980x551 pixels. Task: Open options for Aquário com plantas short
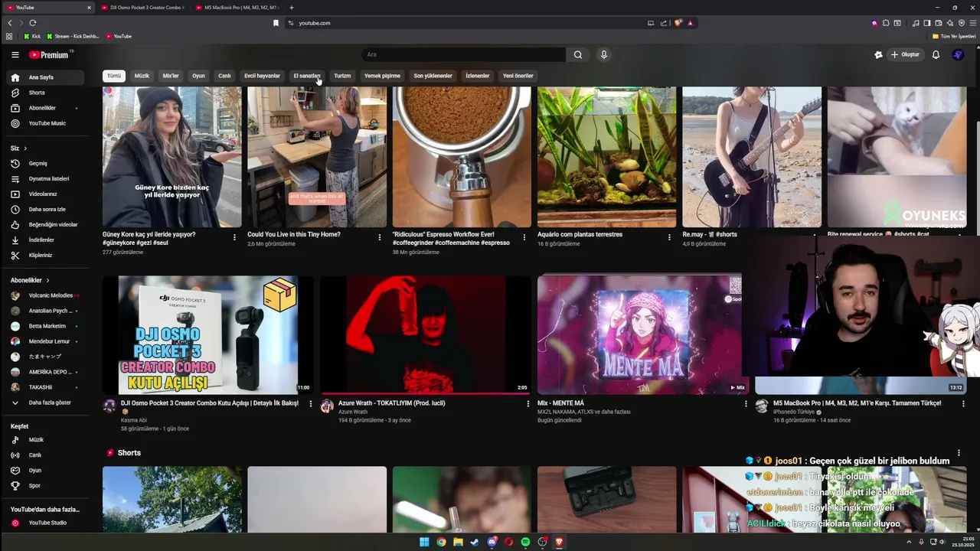[669, 237]
